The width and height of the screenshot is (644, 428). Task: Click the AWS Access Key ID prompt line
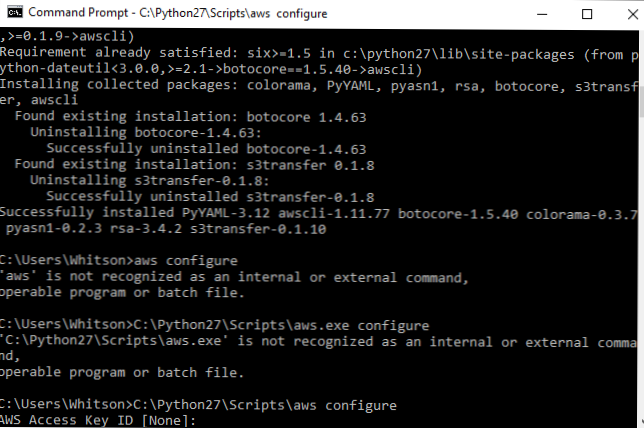[100, 421]
